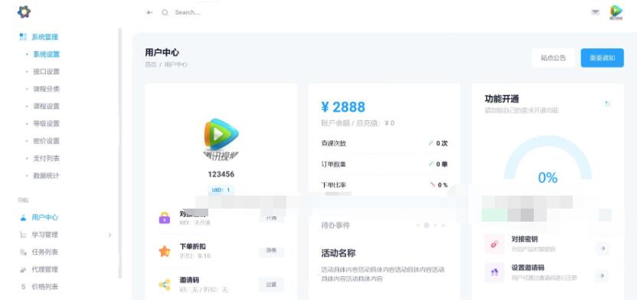Click the UID: 1 badge
The image size is (644, 306).
point(221,190)
